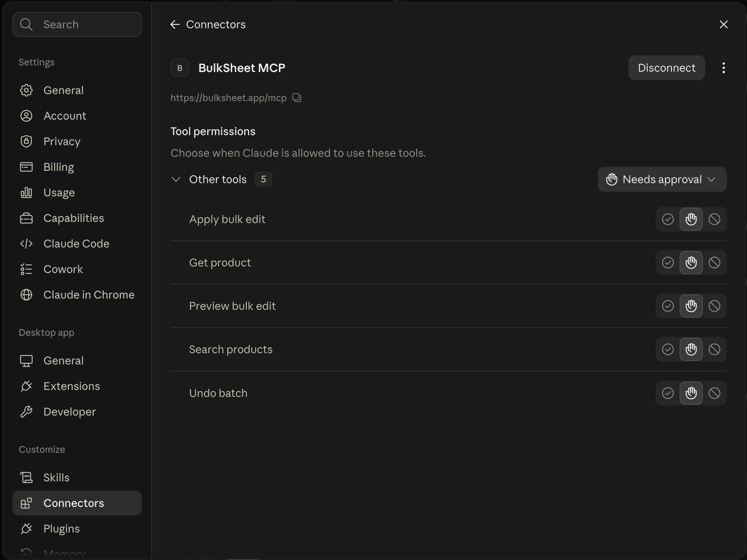The image size is (747, 560).
Task: Click the Claude in Chrome globe icon
Action: pos(26,295)
